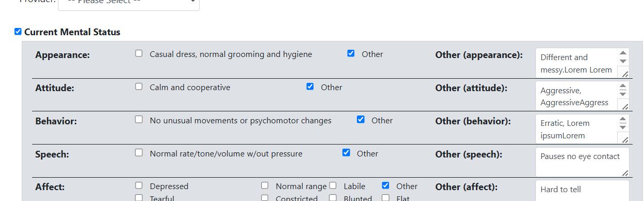Check the Depressed affect option

pos(139,185)
